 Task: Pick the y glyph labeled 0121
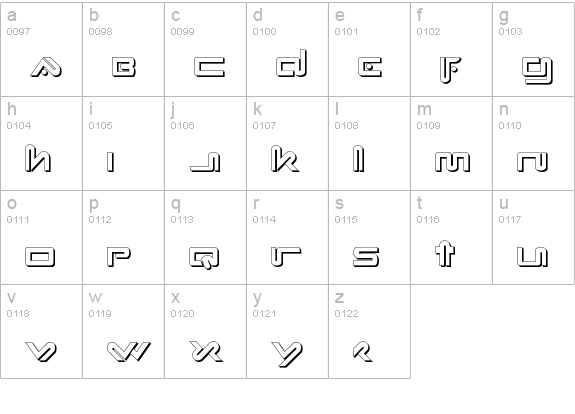coord(288,331)
